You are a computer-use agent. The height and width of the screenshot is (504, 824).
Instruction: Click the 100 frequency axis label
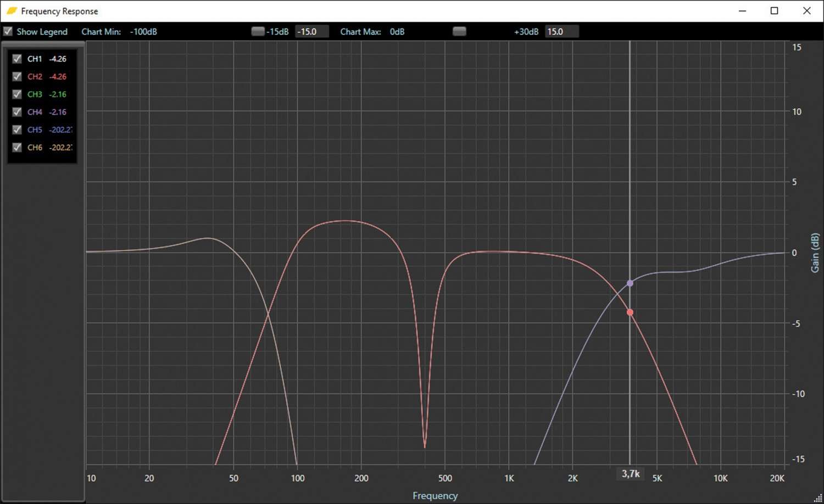tap(298, 478)
